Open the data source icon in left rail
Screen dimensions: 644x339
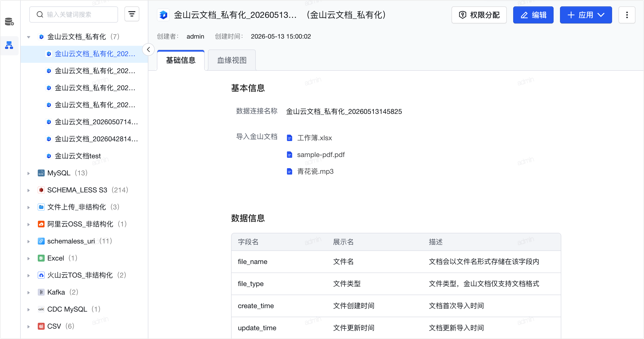(x=9, y=22)
